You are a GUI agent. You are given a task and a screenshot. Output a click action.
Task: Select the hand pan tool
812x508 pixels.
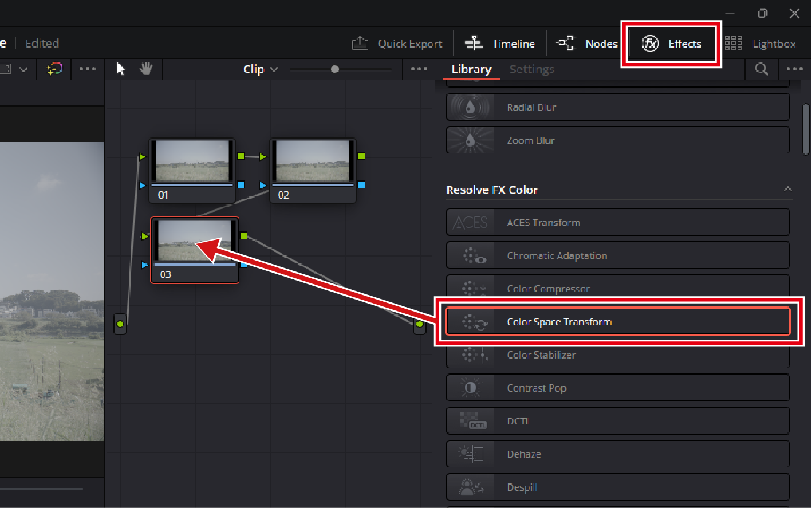pos(146,69)
